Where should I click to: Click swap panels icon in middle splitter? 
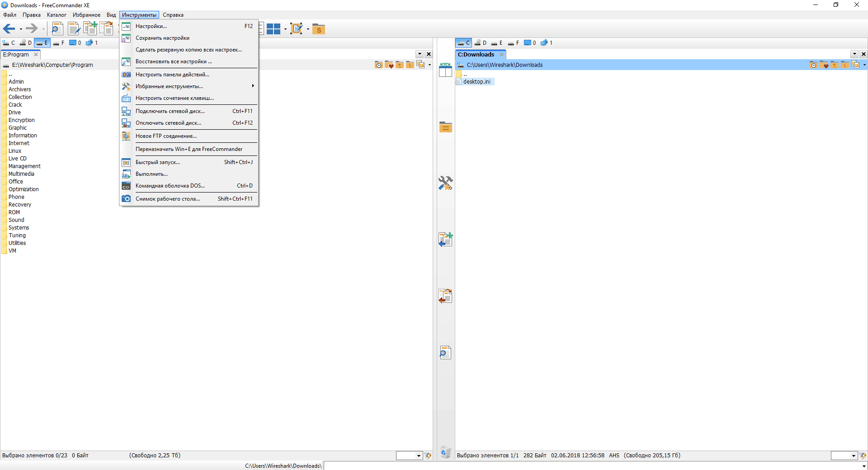[x=445, y=70]
